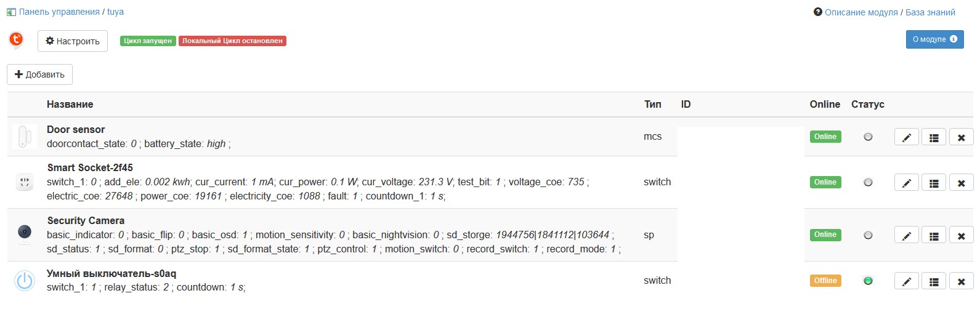Remove Security Camera using the X icon
This screenshot has height=325, width=980.
tap(961, 235)
